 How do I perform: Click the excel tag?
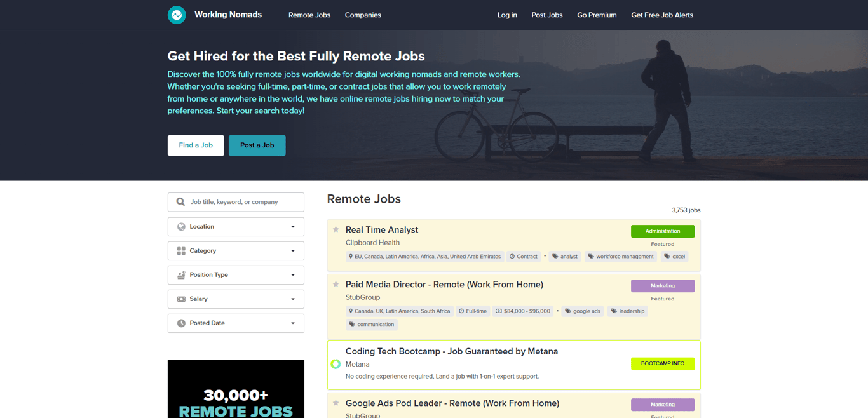click(x=675, y=257)
